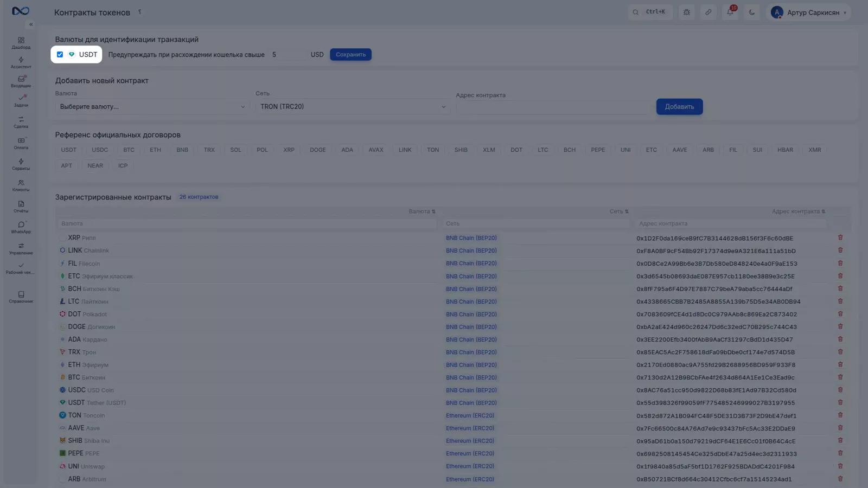Open the Ассистент sidebar icon

pos(21,63)
